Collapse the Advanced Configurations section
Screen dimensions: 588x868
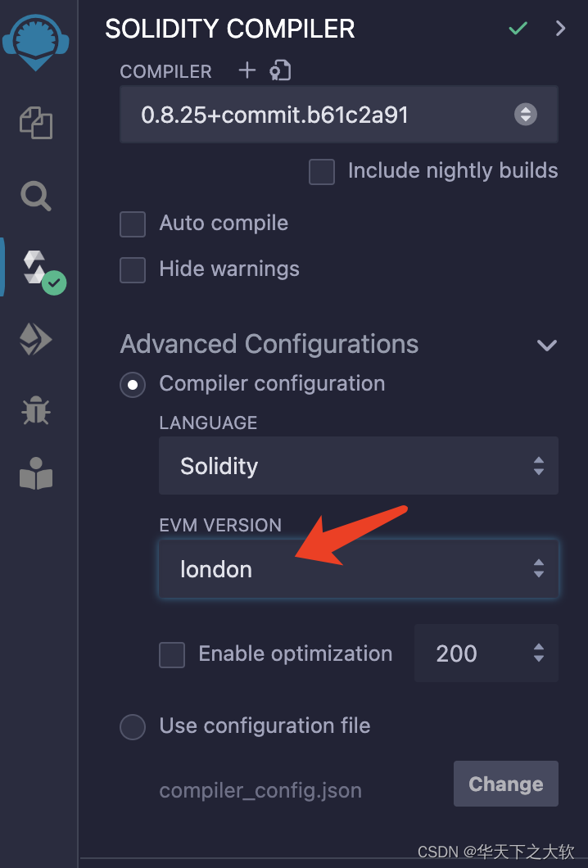546,346
